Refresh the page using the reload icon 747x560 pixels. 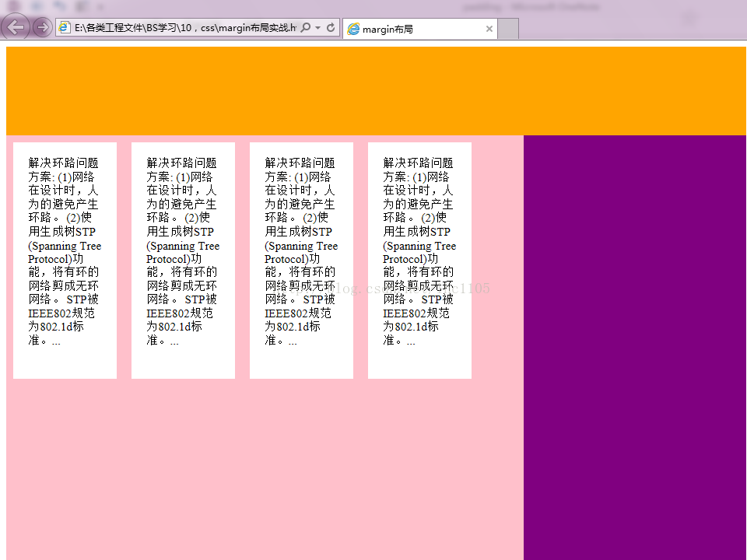[331, 28]
